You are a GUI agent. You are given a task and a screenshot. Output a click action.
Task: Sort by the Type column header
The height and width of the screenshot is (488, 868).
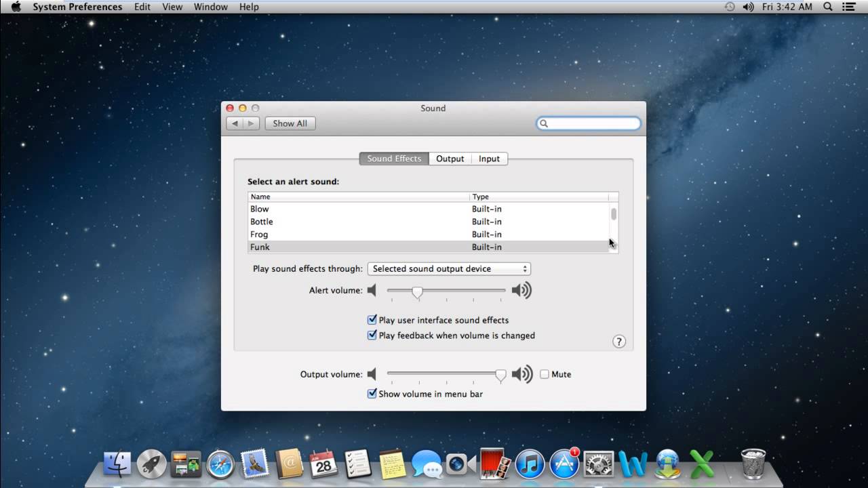(539, 197)
